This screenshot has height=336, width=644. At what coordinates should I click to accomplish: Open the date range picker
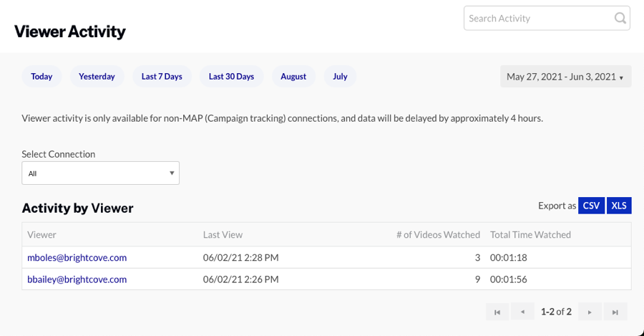(565, 77)
